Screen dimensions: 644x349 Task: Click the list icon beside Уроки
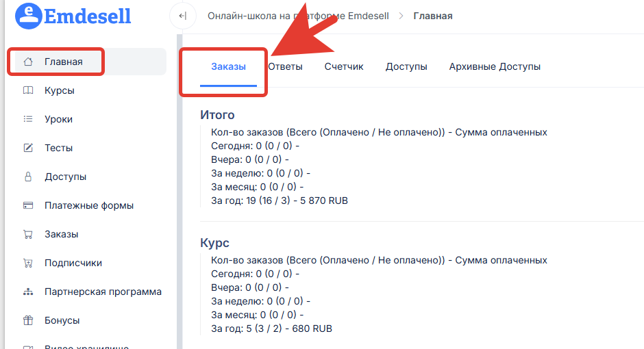coord(28,119)
